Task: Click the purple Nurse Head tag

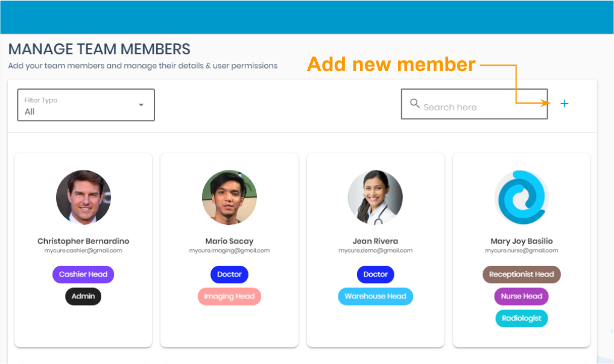Action: tap(521, 297)
